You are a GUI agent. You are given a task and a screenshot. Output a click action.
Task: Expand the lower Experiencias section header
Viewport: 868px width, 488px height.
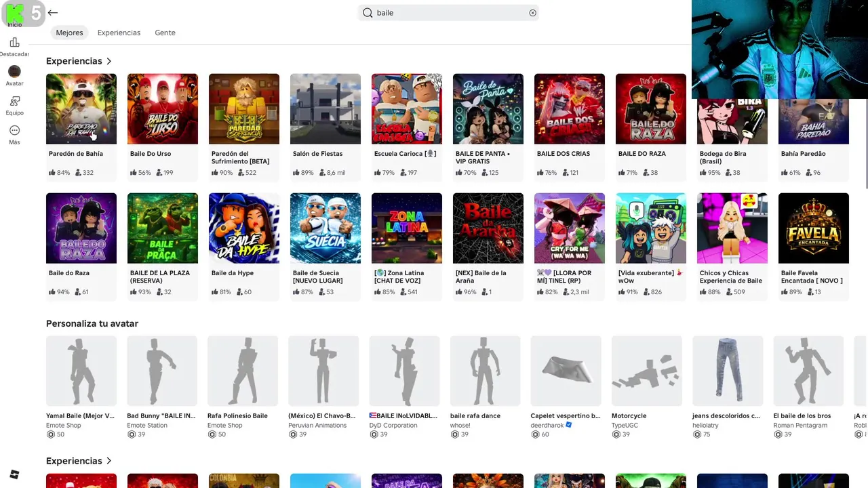(79, 461)
